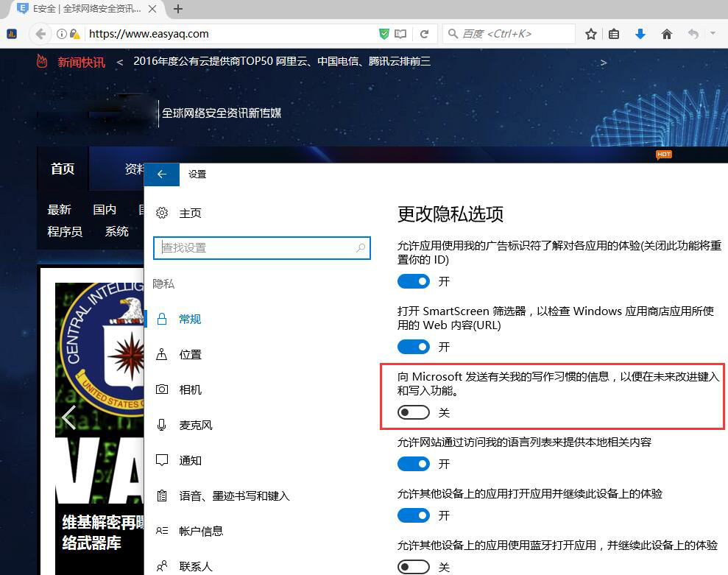Open 麦克风 privacy settings
Viewport: 728px width, 575px height.
[196, 425]
